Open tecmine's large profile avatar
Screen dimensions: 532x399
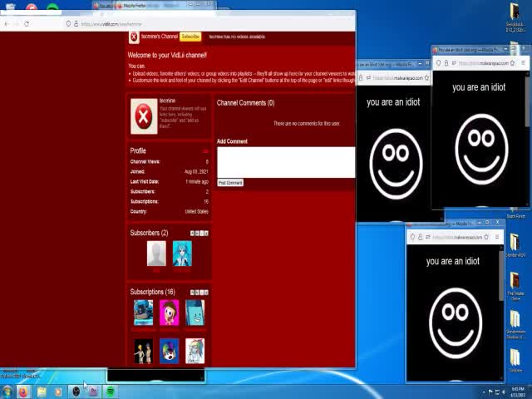pos(144,116)
